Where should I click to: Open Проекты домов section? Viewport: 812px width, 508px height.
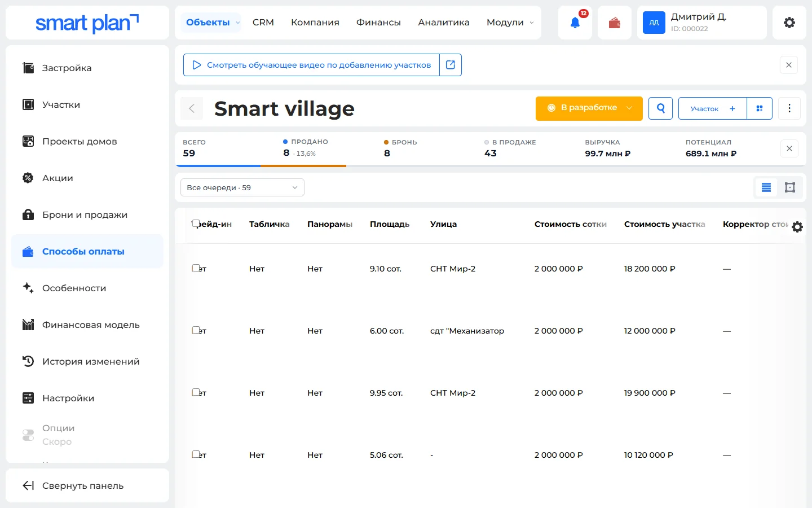point(87,141)
